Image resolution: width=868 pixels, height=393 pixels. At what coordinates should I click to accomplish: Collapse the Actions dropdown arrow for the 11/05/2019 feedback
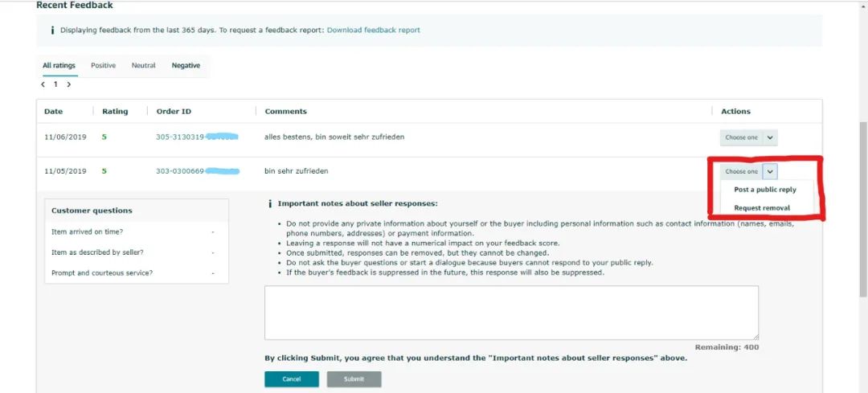[770, 171]
